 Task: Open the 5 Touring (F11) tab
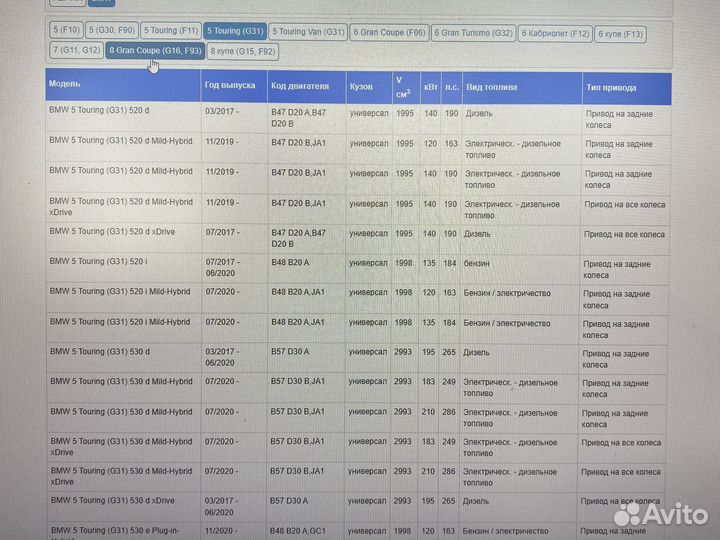point(170,32)
